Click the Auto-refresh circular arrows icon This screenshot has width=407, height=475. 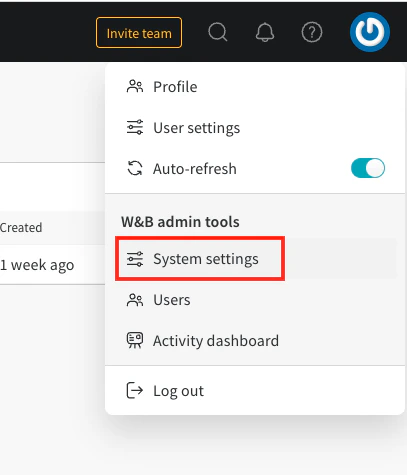coord(135,168)
